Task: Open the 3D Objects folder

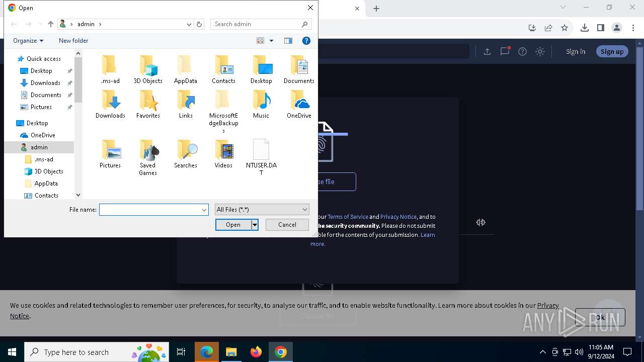Action: pos(148,70)
